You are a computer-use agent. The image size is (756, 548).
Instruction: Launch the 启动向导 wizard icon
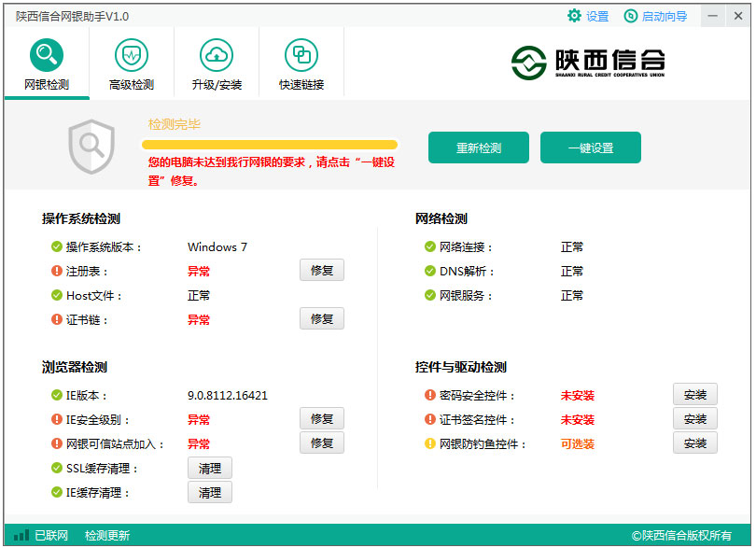(631, 16)
